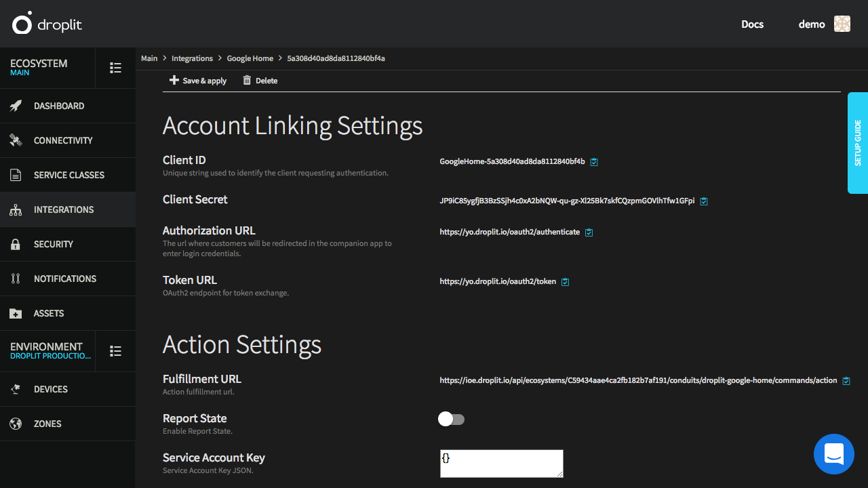Click the Fulfillment URL value
The width and height of the screenshot is (868, 488).
point(638,381)
